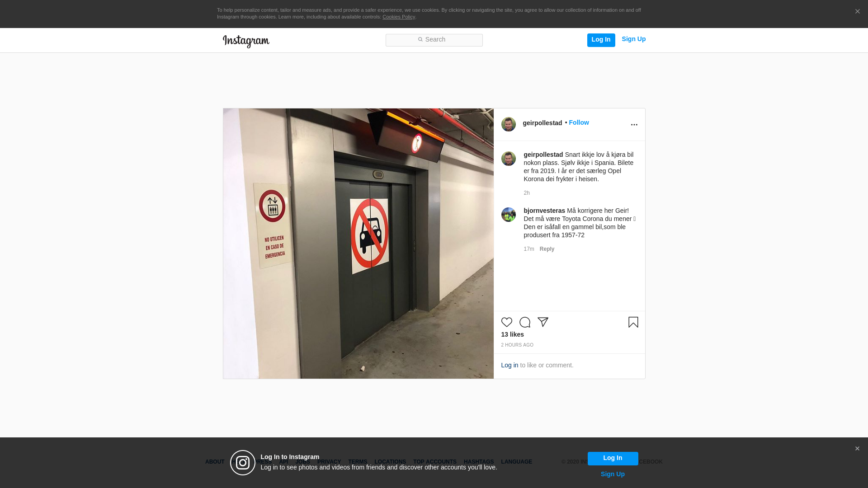Open comments via speech bubble icon
Viewport: 868px width, 488px height.
[x=524, y=322]
